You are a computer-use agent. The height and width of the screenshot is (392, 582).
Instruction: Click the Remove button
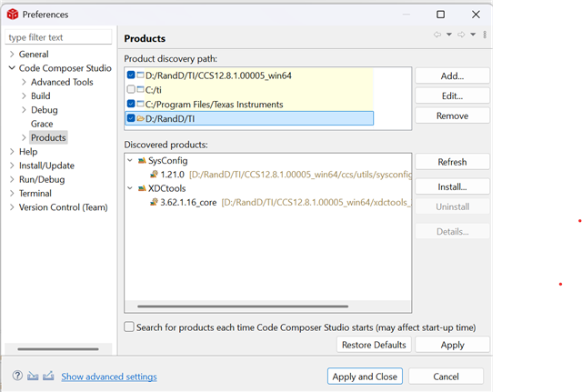pyautogui.click(x=452, y=116)
